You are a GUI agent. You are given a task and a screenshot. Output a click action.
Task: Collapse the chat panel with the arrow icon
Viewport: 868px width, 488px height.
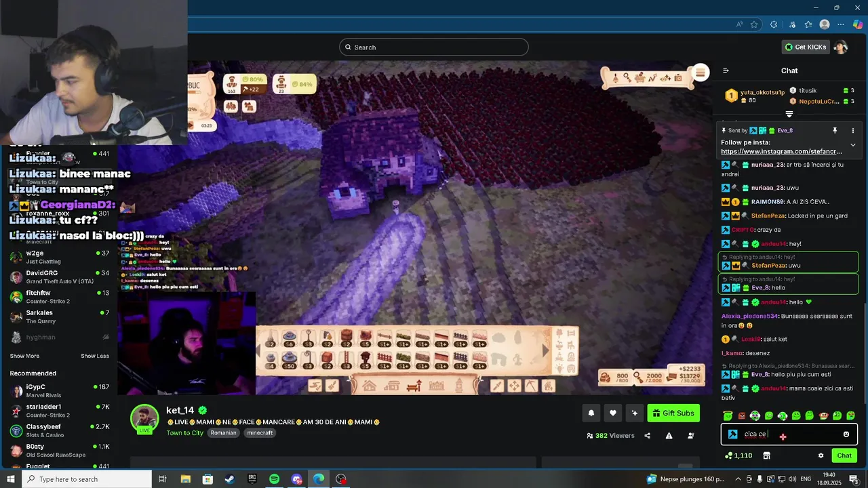[x=726, y=70]
